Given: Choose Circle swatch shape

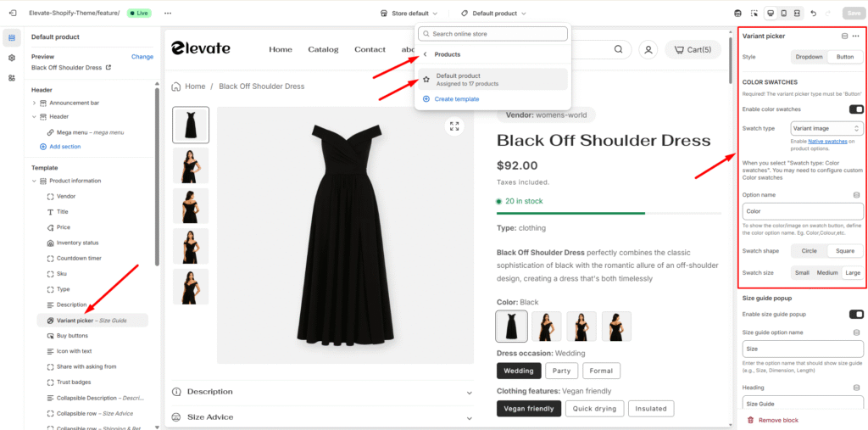Looking at the screenshot, I should [x=810, y=251].
